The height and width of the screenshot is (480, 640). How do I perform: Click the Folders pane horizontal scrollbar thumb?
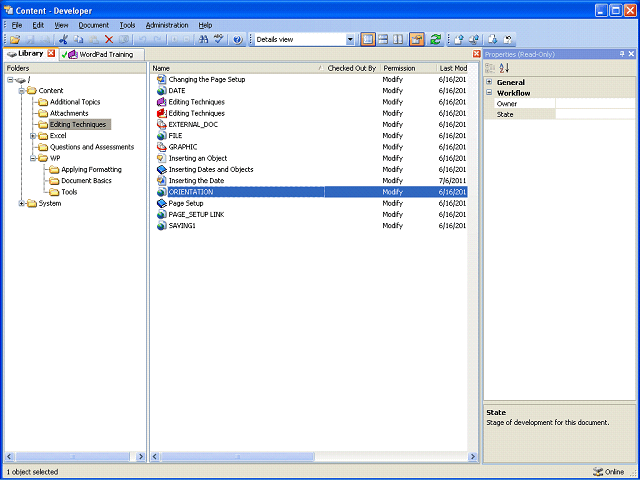pos(72,456)
